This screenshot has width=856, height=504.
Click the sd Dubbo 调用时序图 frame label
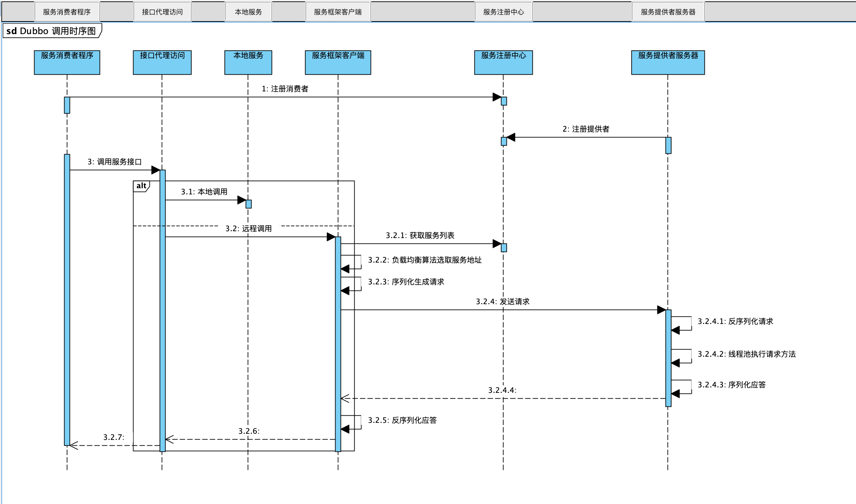click(x=52, y=31)
